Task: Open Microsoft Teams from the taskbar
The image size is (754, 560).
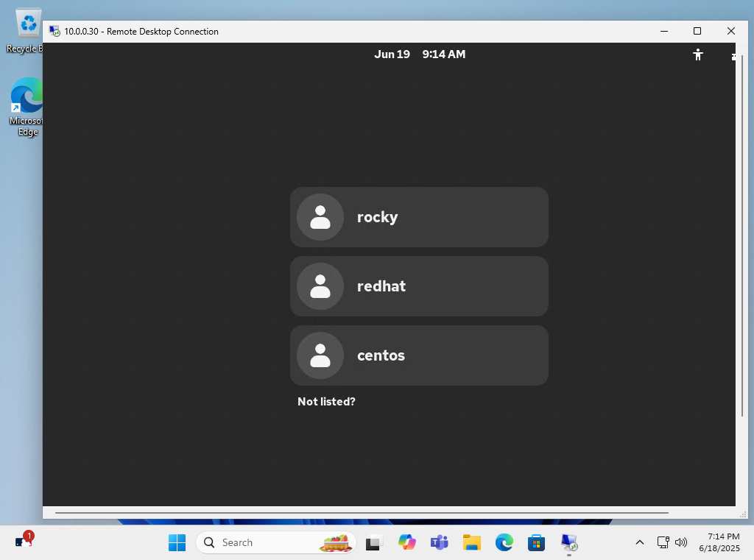Action: pos(439,542)
